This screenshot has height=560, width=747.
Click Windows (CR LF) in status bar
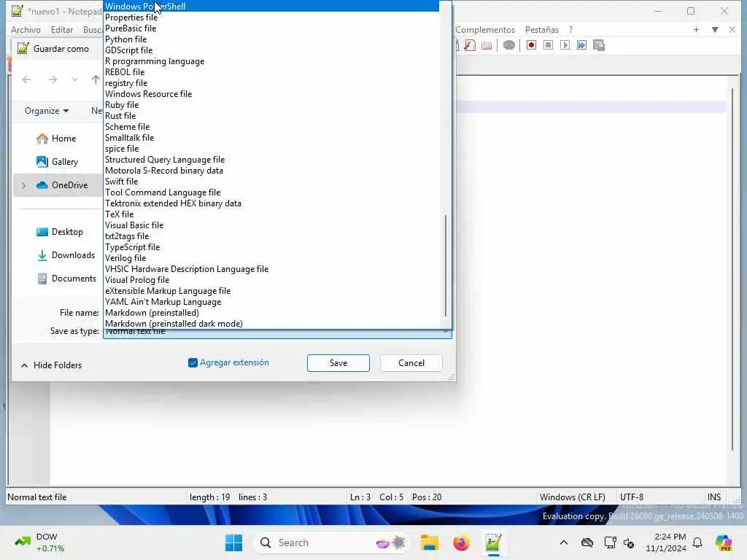[572, 497]
